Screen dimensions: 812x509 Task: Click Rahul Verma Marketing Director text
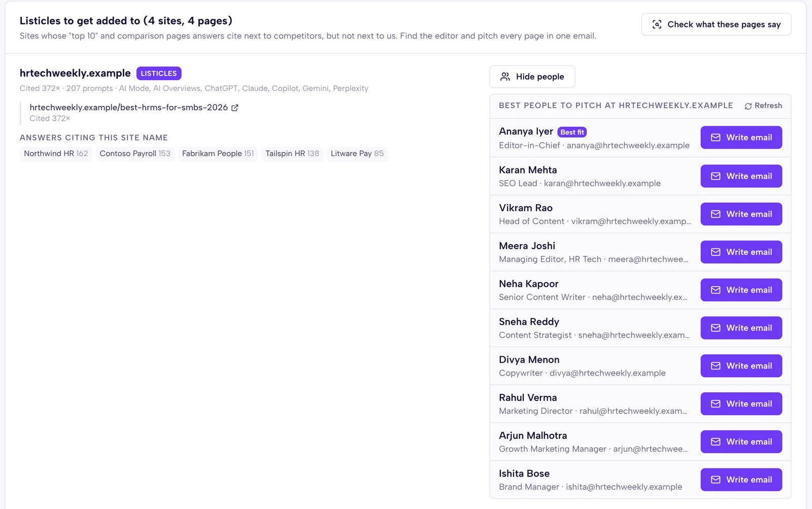[593, 411]
